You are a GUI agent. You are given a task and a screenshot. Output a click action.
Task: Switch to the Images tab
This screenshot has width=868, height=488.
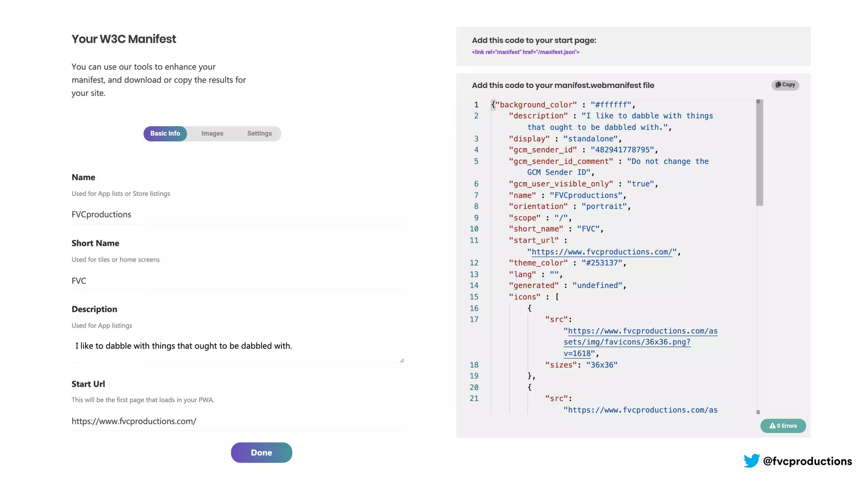click(x=212, y=133)
